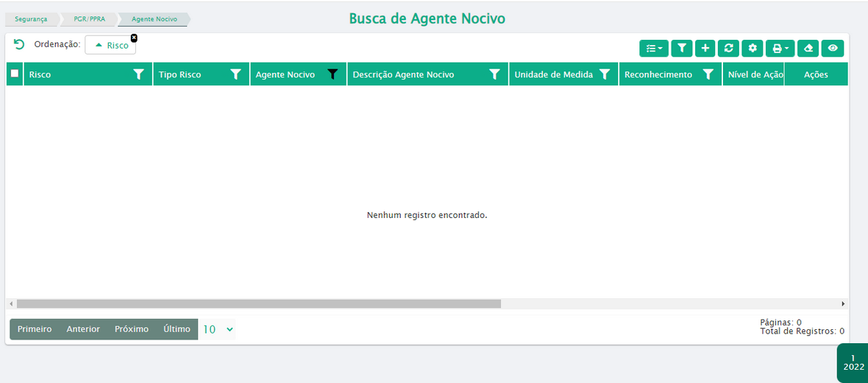The height and width of the screenshot is (383, 868).
Task: Open the checklist options dropdown in toolbar
Action: tap(654, 49)
